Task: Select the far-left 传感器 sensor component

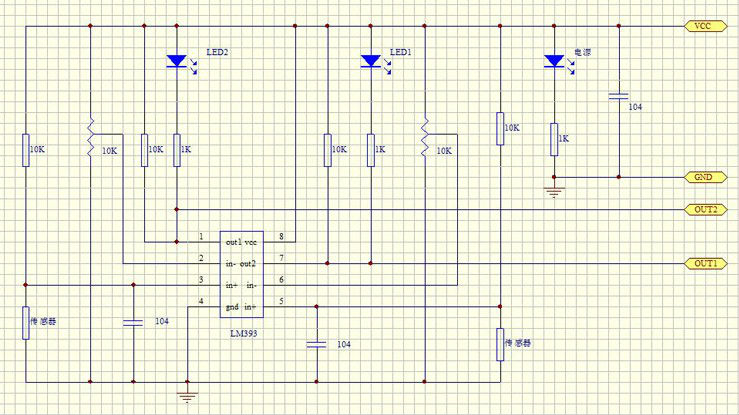Action: pos(25,323)
